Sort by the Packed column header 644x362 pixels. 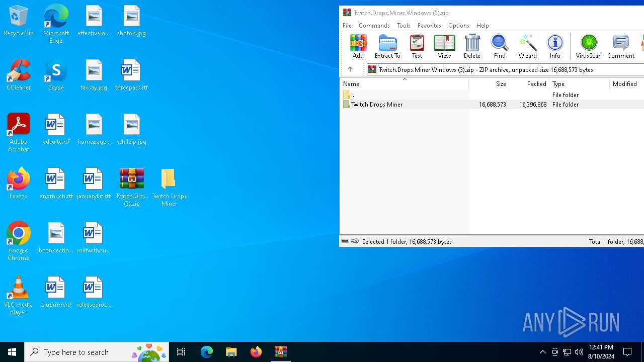coord(529,84)
